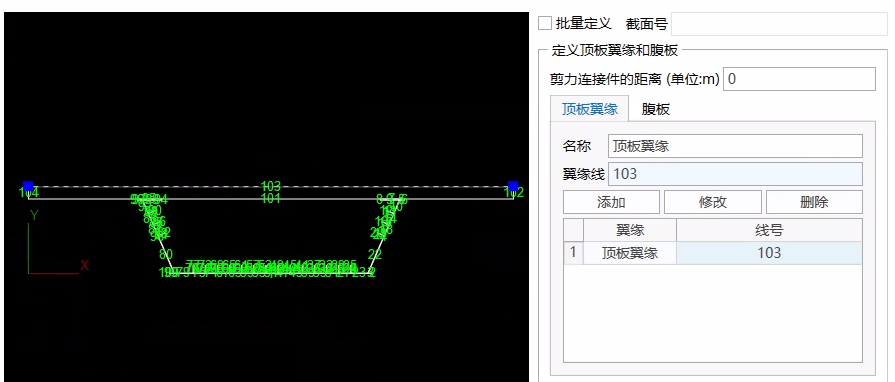Select the blue node marker near label 102
The height and width of the screenshot is (382, 895).
(x=513, y=186)
